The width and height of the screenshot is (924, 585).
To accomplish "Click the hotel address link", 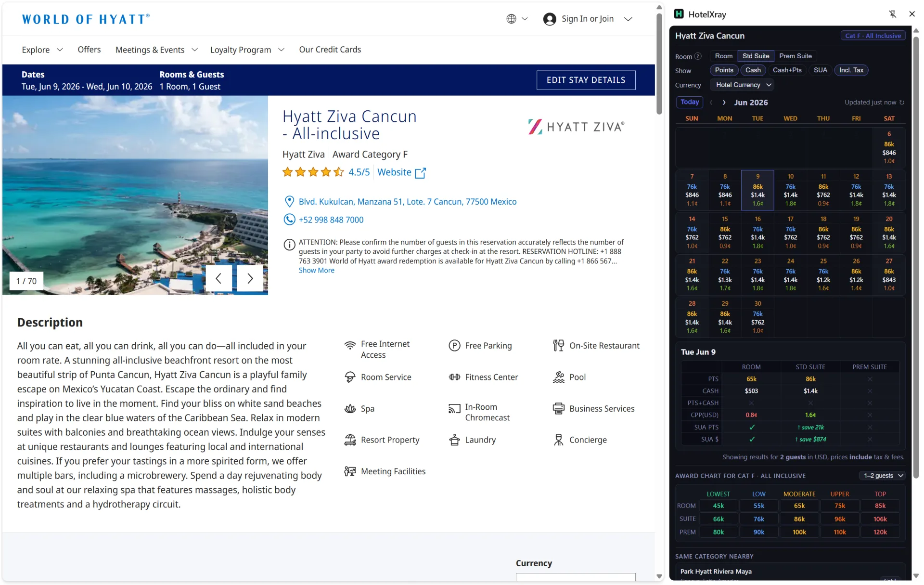I will pyautogui.click(x=407, y=202).
